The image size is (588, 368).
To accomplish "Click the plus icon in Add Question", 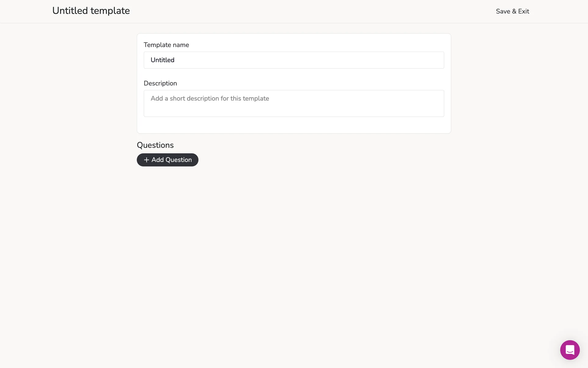I will point(146,160).
